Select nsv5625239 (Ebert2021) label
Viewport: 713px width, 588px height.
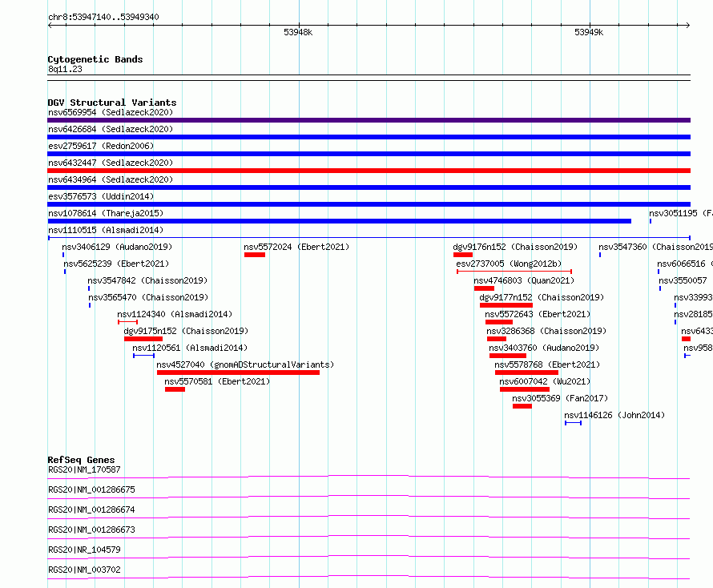pos(116,264)
